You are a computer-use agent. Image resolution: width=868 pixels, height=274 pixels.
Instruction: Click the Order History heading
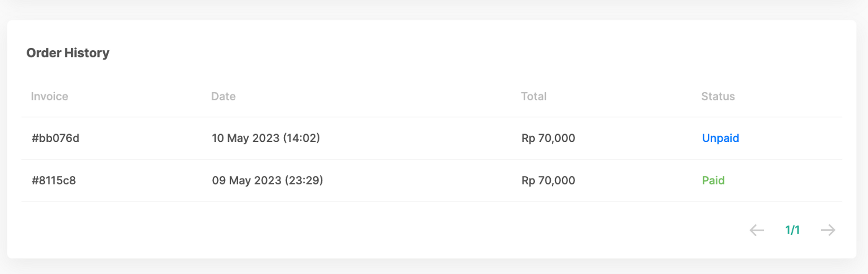68,53
